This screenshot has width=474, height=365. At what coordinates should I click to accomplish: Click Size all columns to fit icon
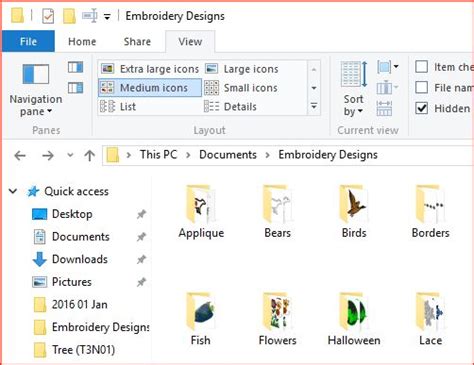[x=384, y=109]
